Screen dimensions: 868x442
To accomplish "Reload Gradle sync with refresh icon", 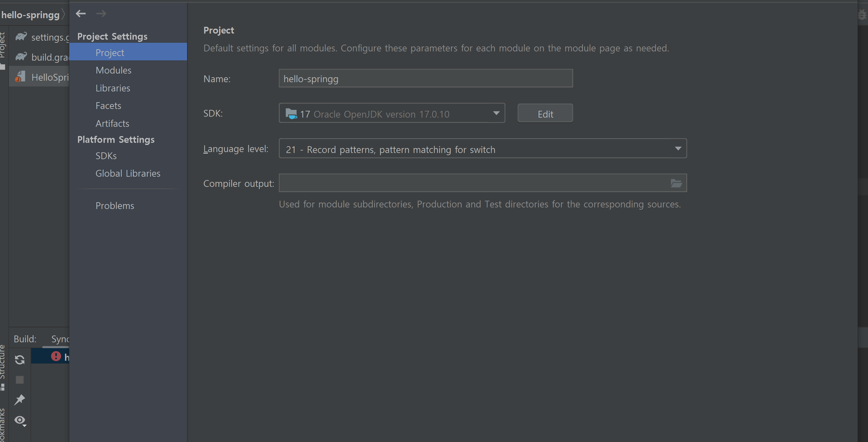I will click(20, 360).
